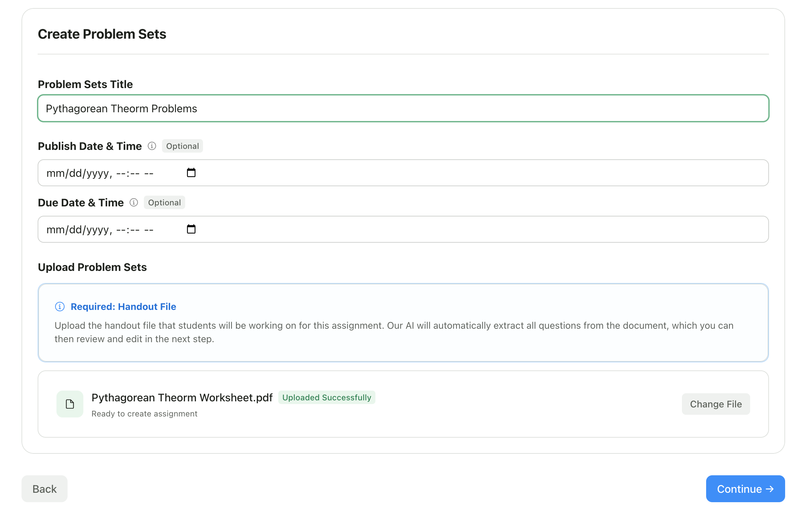812x521 pixels.
Task: Open the Due Date calendar picker
Action: pyautogui.click(x=192, y=229)
